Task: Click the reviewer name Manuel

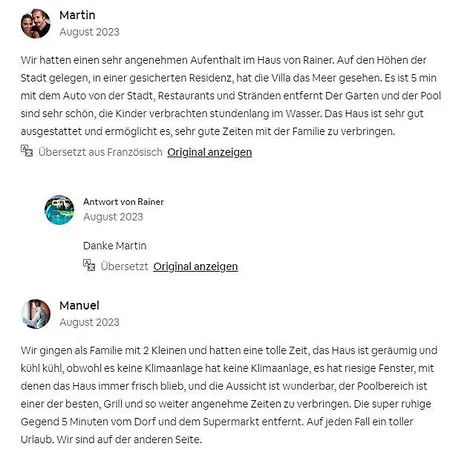Action: [x=79, y=305]
